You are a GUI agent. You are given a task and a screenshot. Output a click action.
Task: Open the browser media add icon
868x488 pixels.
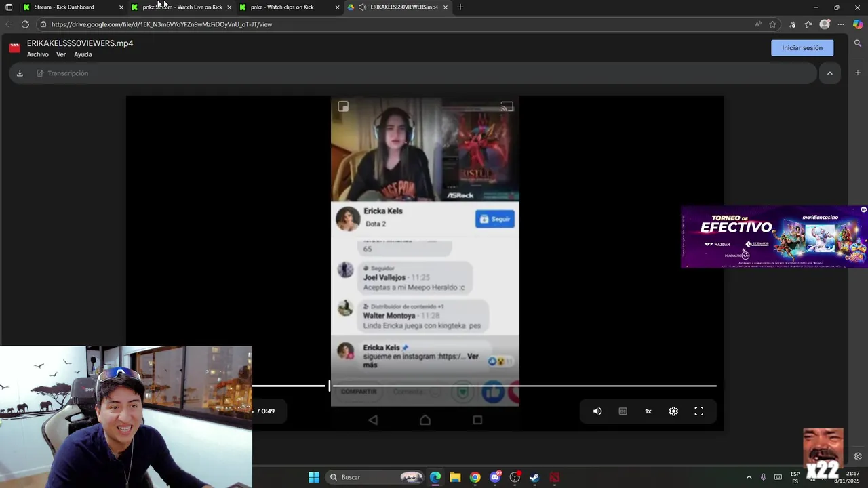coord(792,24)
